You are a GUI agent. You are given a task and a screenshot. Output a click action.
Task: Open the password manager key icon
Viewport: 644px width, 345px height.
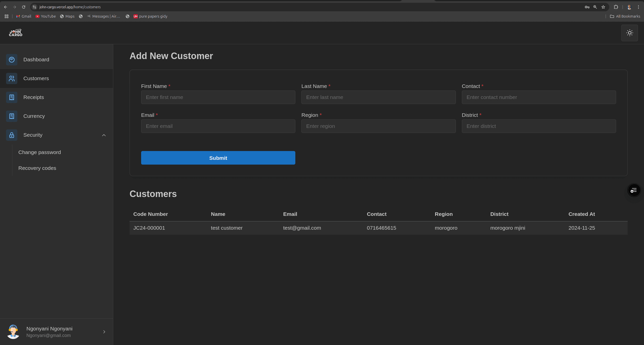pyautogui.click(x=587, y=7)
